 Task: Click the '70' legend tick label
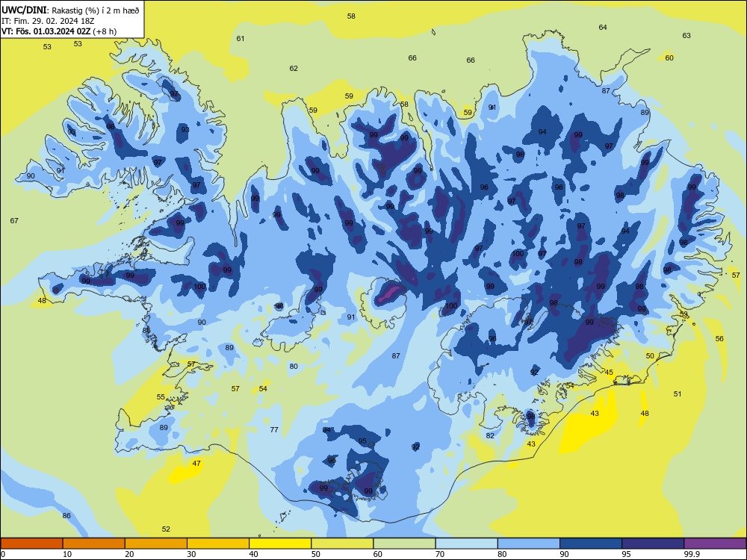[440, 554]
